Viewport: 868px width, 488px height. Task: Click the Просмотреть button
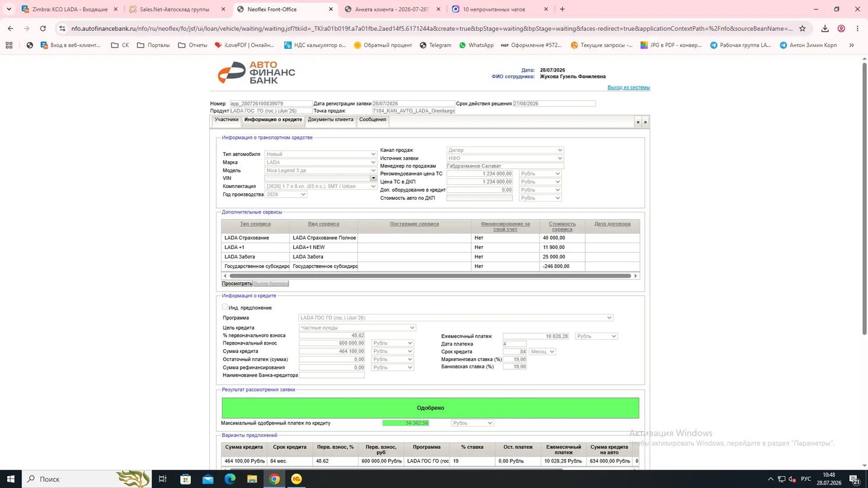(x=237, y=283)
